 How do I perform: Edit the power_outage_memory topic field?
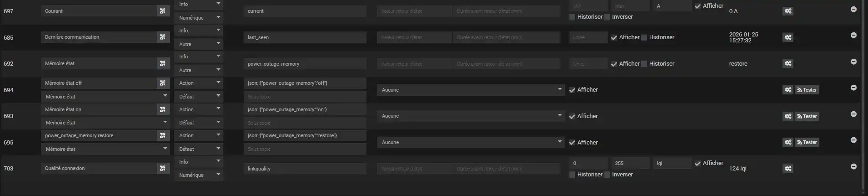click(305, 64)
